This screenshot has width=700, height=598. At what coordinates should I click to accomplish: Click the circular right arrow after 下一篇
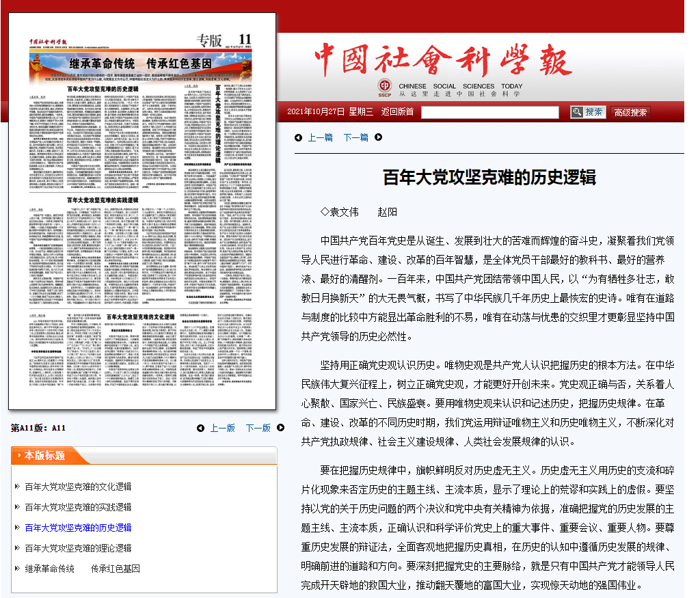pos(377,137)
